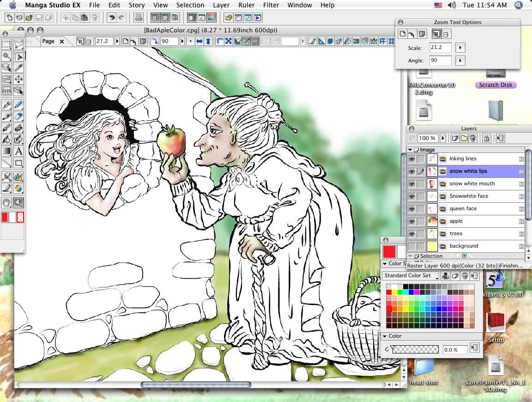The image size is (532, 402).
Task: Select the Rectangle shape tool
Action: pyautogui.click(x=18, y=163)
